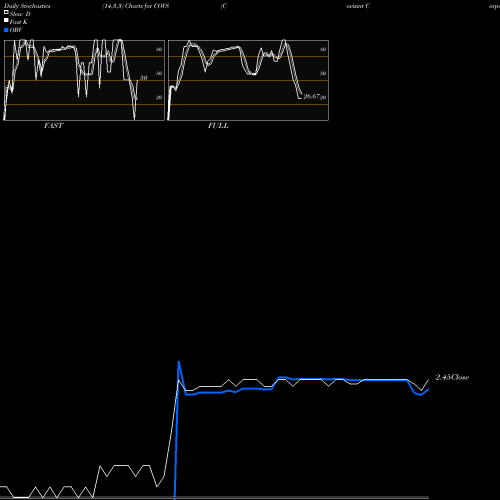Click the Slow D legend swatch
500x500 pixels.
click(x=6, y=12)
